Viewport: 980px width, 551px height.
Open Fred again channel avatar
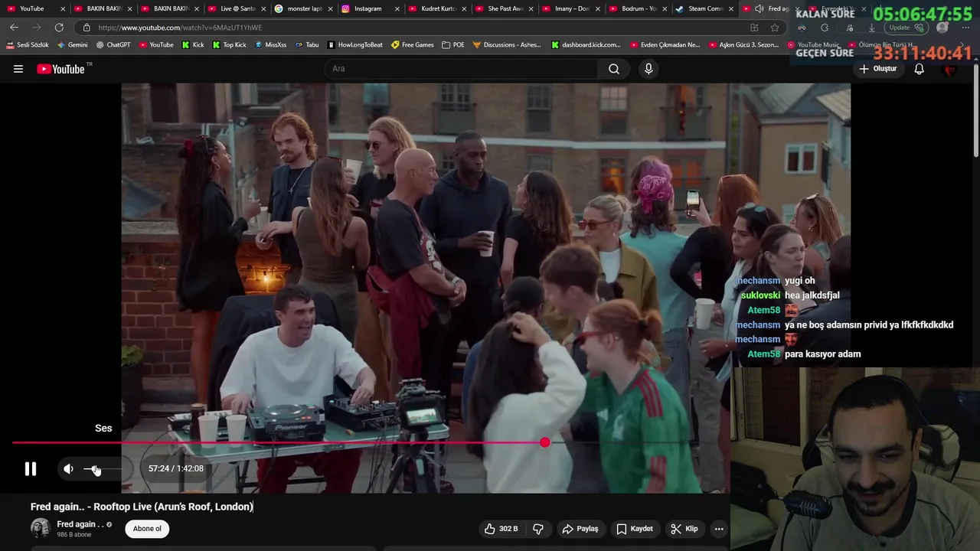pos(41,528)
